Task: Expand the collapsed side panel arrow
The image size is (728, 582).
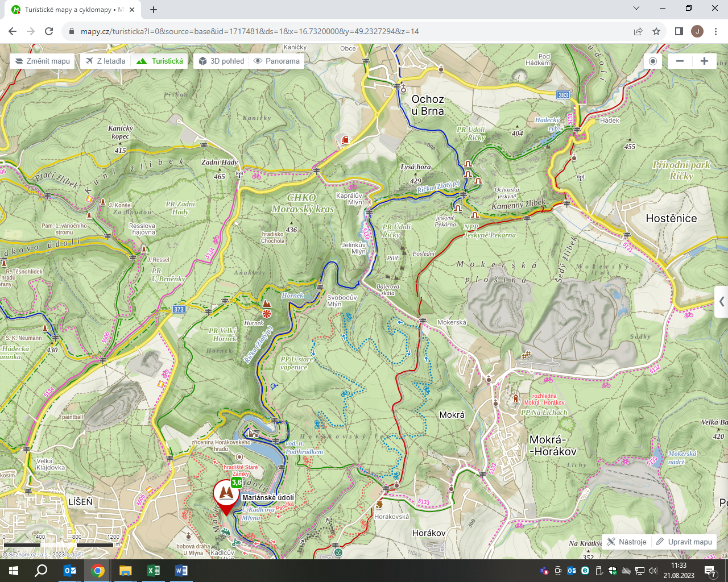Action: click(721, 302)
